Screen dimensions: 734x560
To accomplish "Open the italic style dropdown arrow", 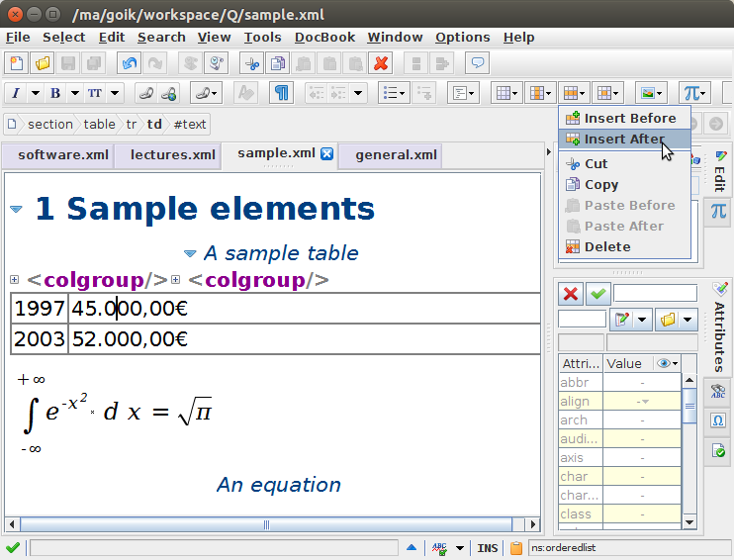I will point(35,93).
